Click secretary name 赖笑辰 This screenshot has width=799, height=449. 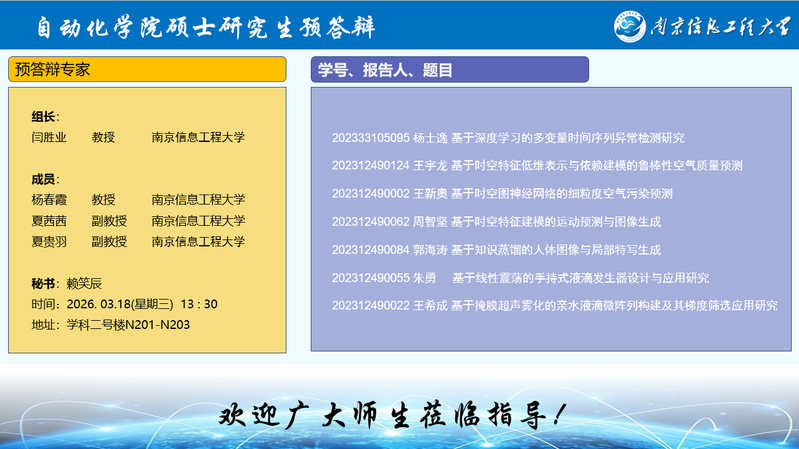pyautogui.click(x=84, y=283)
